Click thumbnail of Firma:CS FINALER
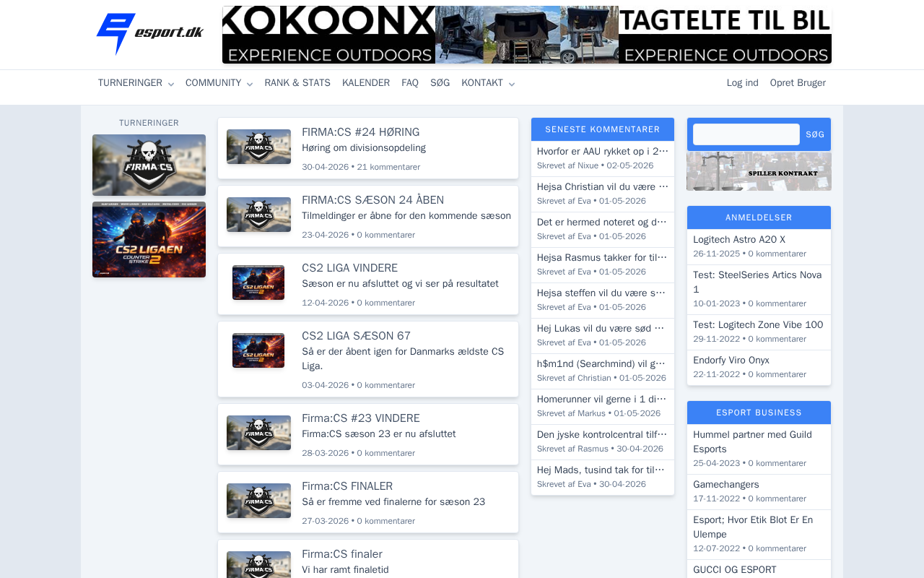The image size is (924, 578). click(258, 501)
